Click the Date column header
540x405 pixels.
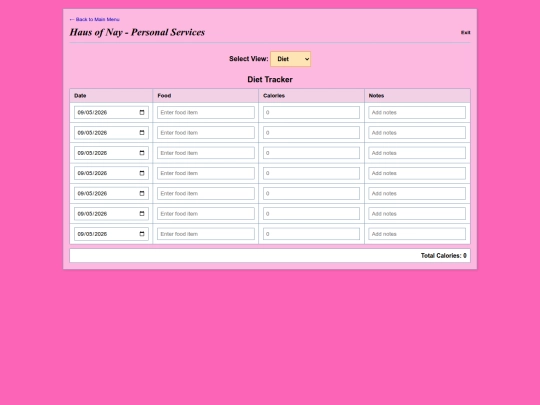tap(111, 96)
